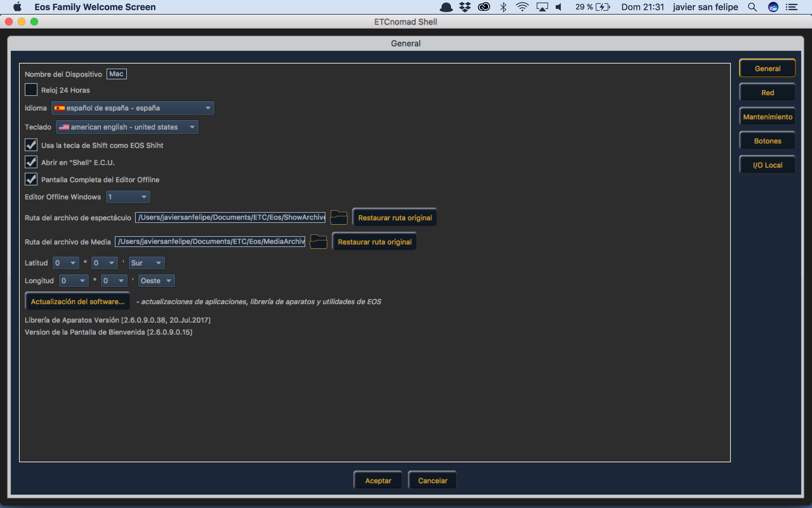The height and width of the screenshot is (508, 812).
Task: Open javier san felipe user menu
Action: click(705, 7)
